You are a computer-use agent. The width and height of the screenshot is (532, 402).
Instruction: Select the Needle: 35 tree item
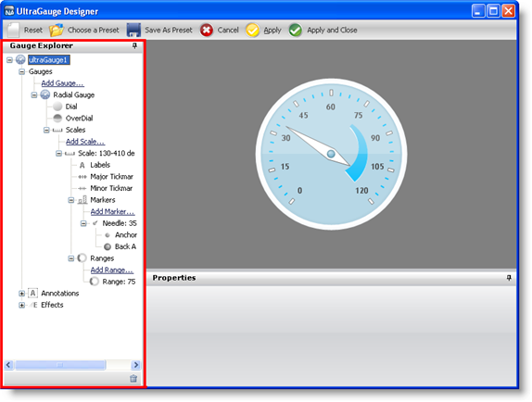pyautogui.click(x=120, y=223)
